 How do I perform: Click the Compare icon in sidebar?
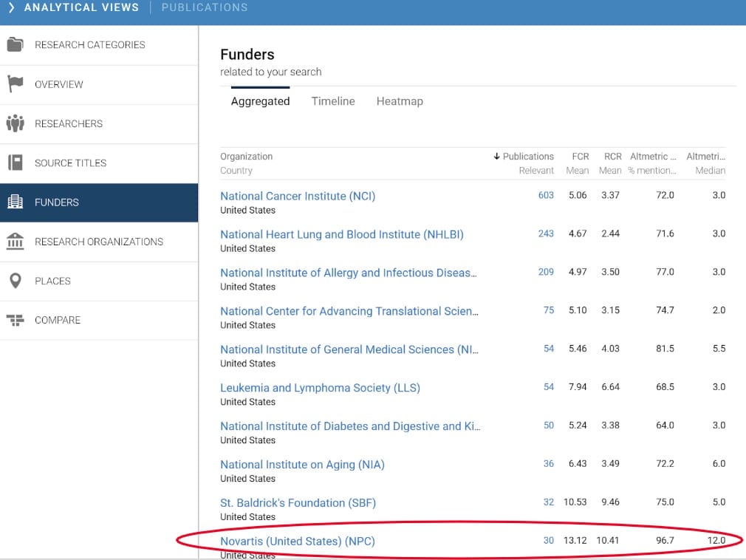click(16, 320)
